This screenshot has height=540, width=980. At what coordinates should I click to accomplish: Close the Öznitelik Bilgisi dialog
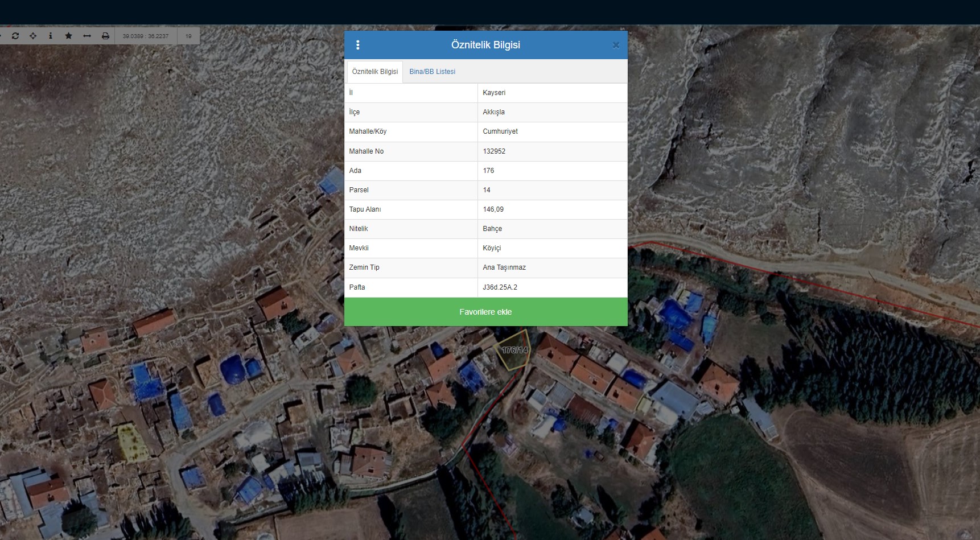coord(616,46)
